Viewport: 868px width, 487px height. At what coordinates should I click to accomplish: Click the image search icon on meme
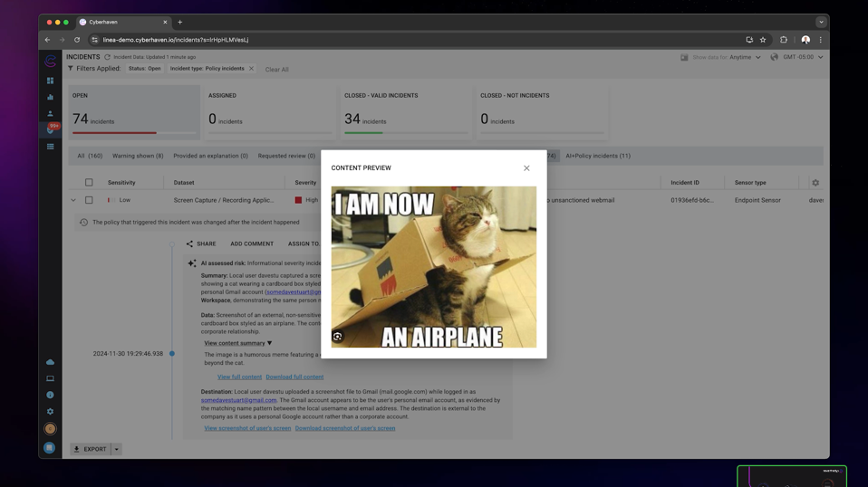pyautogui.click(x=338, y=336)
